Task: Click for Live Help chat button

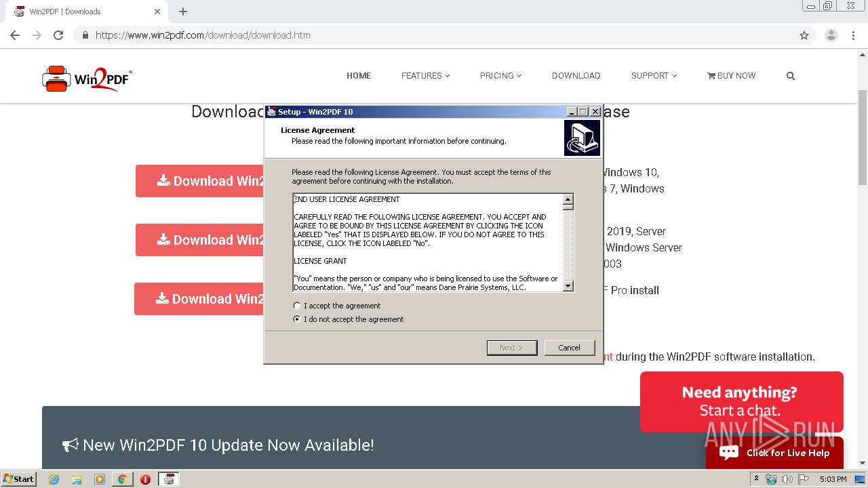Action: pyautogui.click(x=774, y=453)
